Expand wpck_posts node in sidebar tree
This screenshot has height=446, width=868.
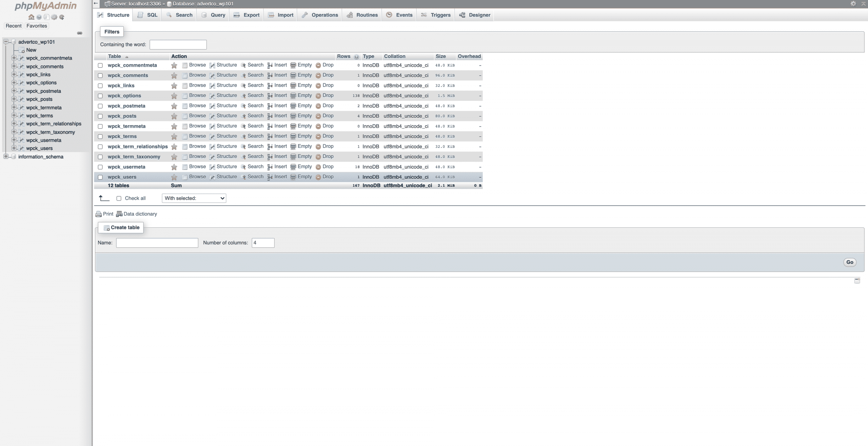pyautogui.click(x=14, y=99)
